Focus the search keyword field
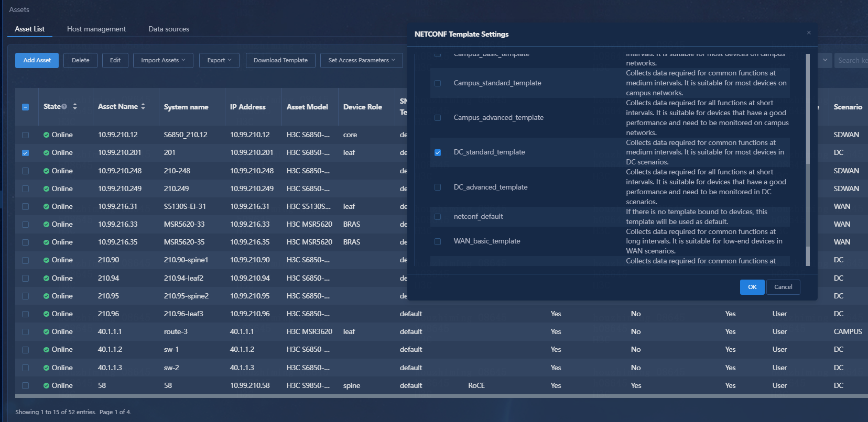This screenshot has height=422, width=868. pyautogui.click(x=852, y=60)
